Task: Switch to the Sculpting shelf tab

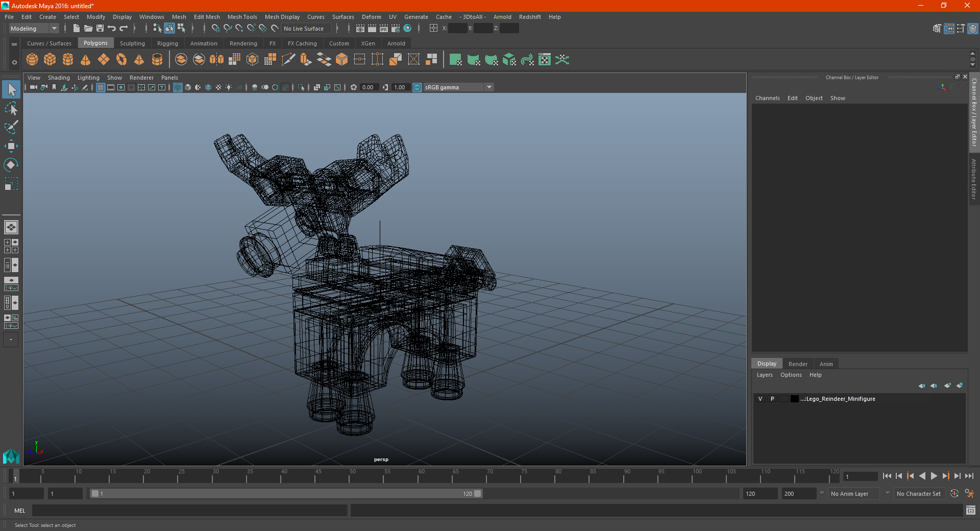Action: [x=132, y=43]
